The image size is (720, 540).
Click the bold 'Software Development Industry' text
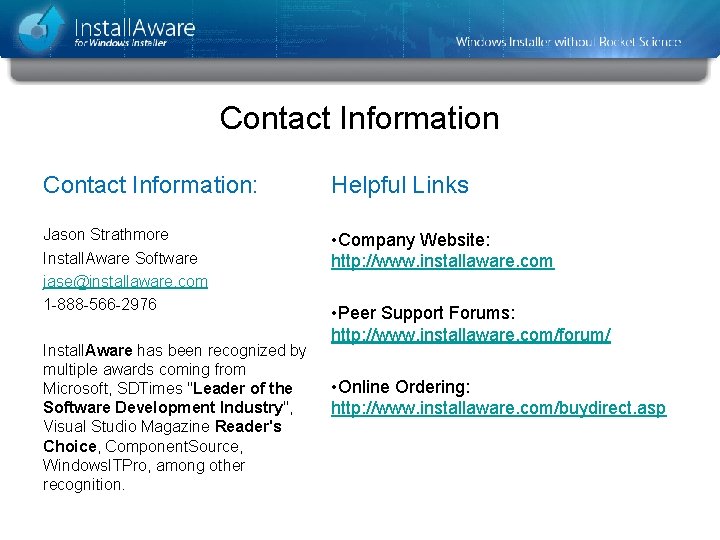(x=163, y=407)
